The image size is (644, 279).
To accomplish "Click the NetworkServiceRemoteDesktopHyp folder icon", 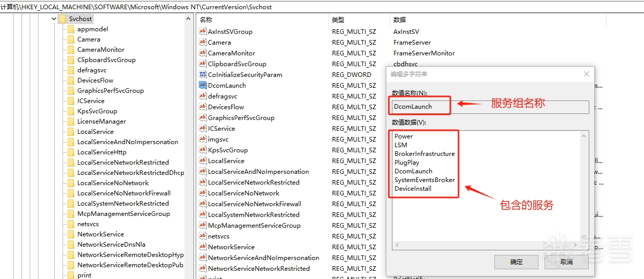I will 71,255.
